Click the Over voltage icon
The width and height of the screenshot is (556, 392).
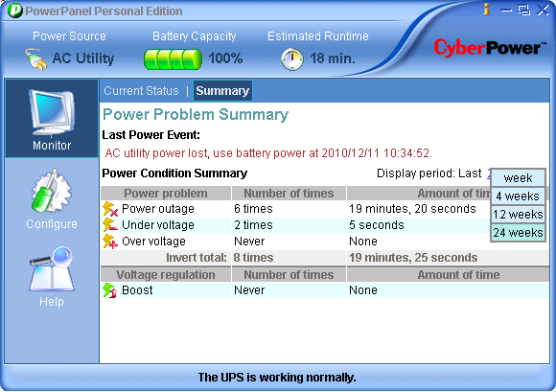(x=110, y=242)
